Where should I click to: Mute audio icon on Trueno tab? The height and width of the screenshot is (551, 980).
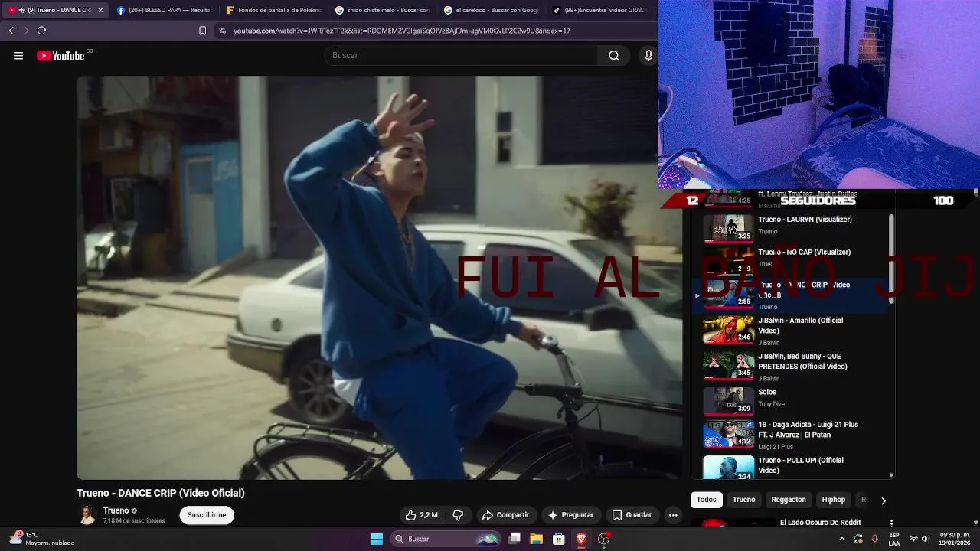click(21, 10)
